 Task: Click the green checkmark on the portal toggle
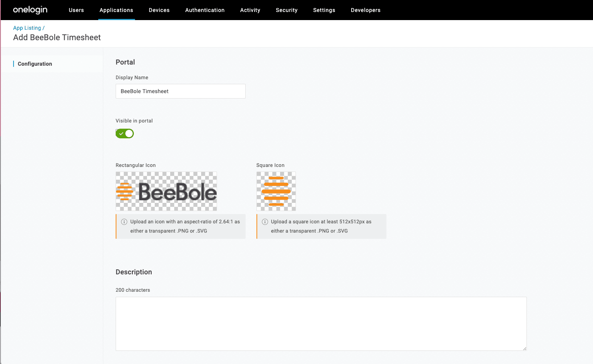coord(121,133)
